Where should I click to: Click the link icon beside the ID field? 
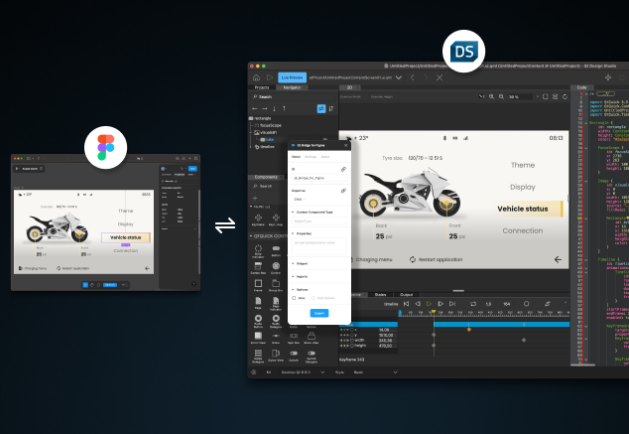pyautogui.click(x=343, y=171)
